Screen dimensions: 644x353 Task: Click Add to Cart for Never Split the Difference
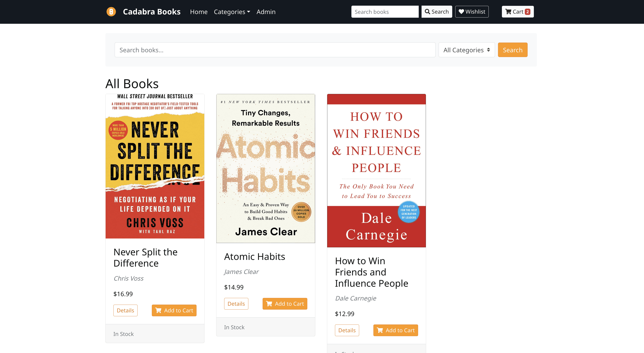point(174,310)
